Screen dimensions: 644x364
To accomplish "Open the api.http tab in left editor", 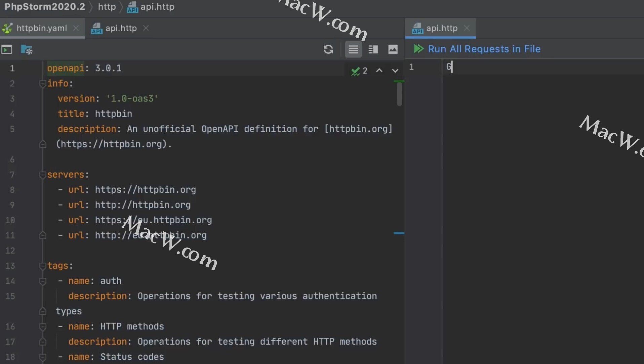I will tap(121, 28).
